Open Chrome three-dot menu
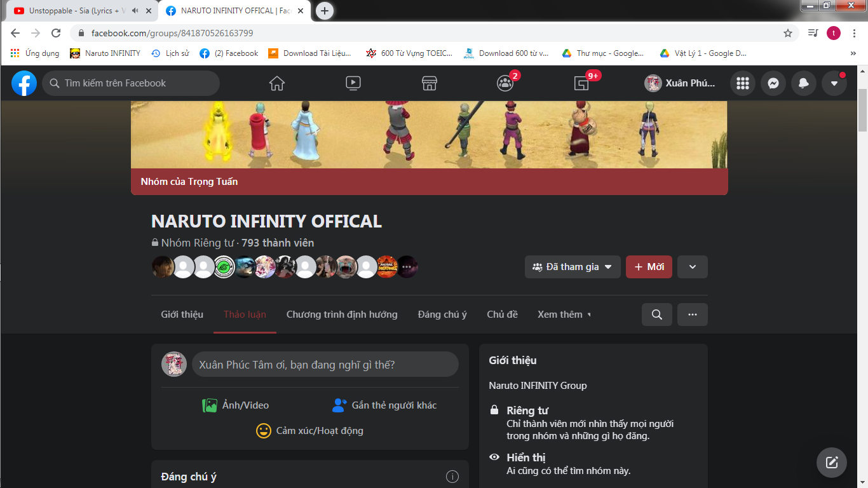The width and height of the screenshot is (868, 488). [x=854, y=33]
